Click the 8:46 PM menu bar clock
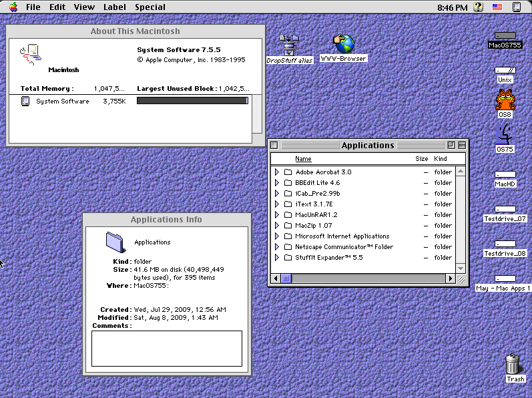This screenshot has width=532, height=398. coord(453,7)
